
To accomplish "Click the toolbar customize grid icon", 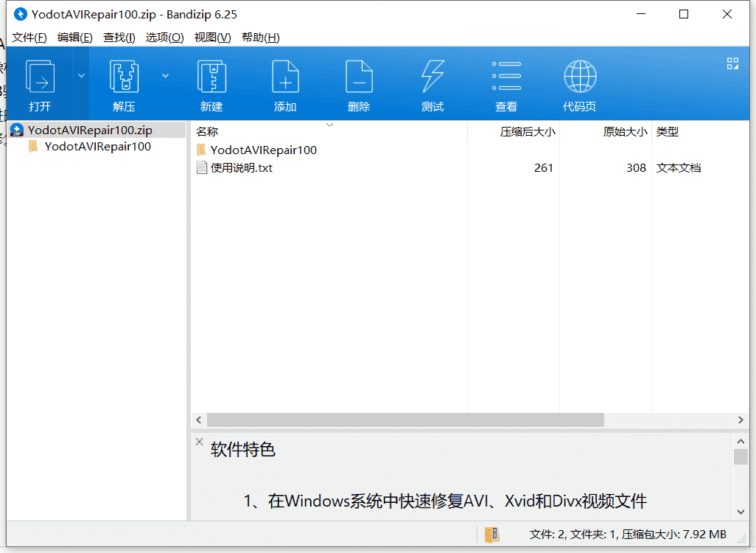I will pyautogui.click(x=732, y=63).
